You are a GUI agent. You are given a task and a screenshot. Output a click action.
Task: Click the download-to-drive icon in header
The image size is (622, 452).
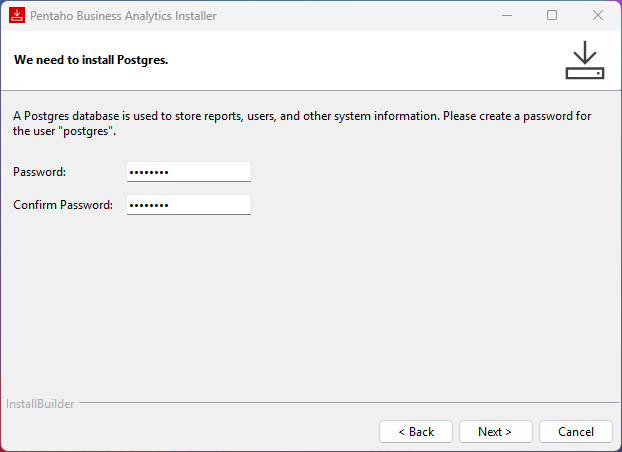584,60
